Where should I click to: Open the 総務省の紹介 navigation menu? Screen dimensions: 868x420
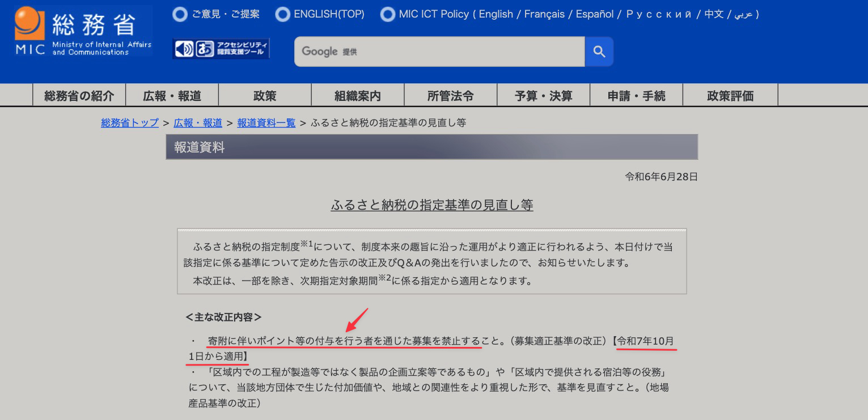(x=79, y=96)
